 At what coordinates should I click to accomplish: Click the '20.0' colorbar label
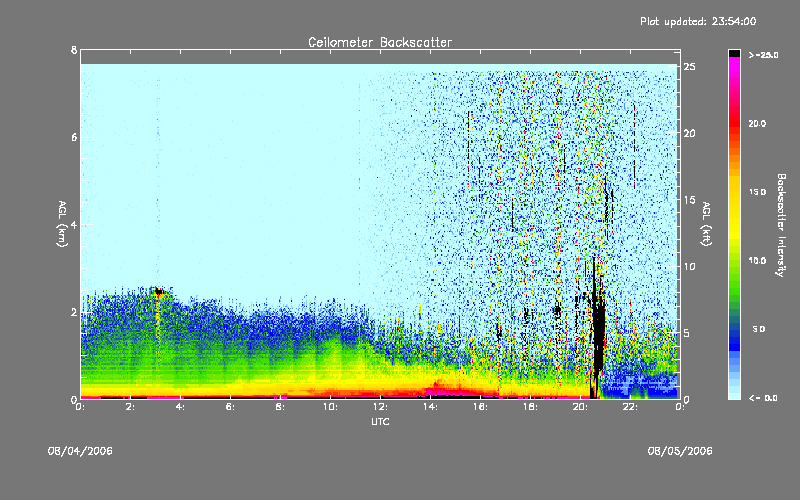[757, 123]
